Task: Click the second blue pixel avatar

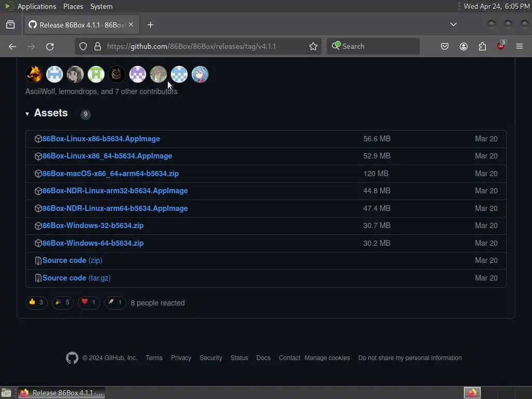Action: coord(55,74)
